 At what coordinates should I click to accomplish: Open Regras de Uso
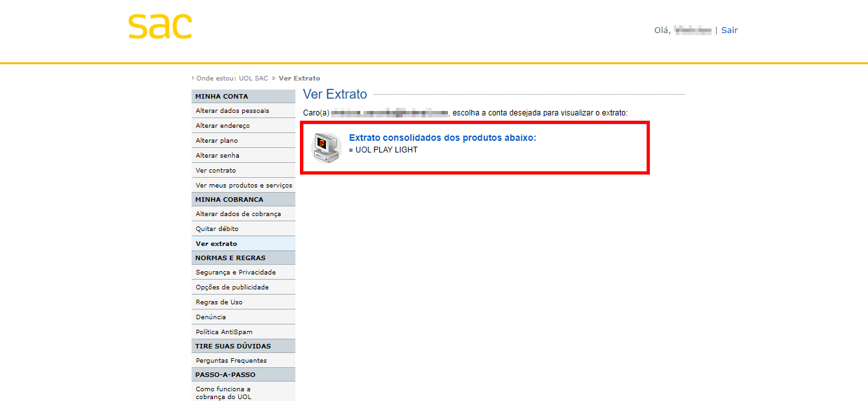coord(243,302)
